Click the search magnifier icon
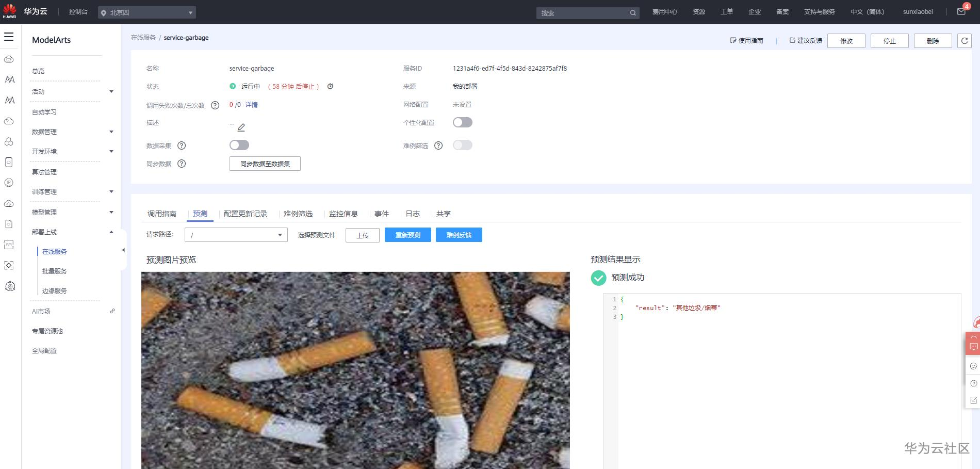This screenshot has width=980, height=469. pyautogui.click(x=633, y=13)
